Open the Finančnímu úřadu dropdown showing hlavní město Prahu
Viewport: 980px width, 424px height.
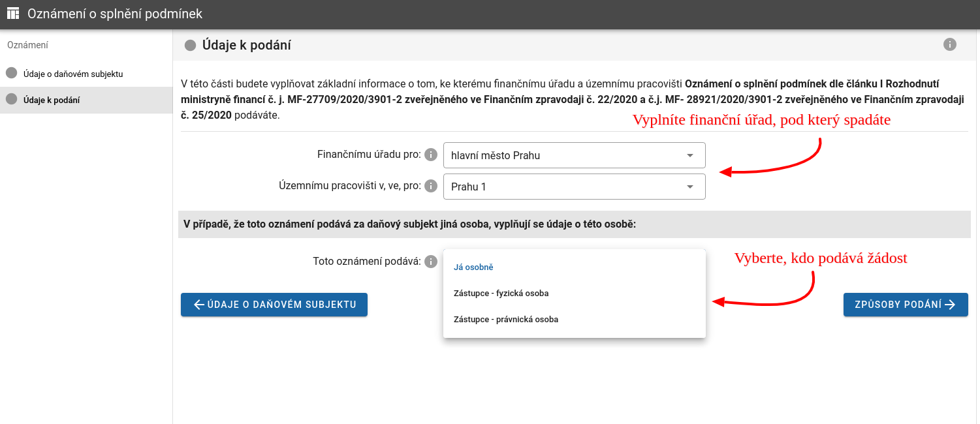(574, 155)
